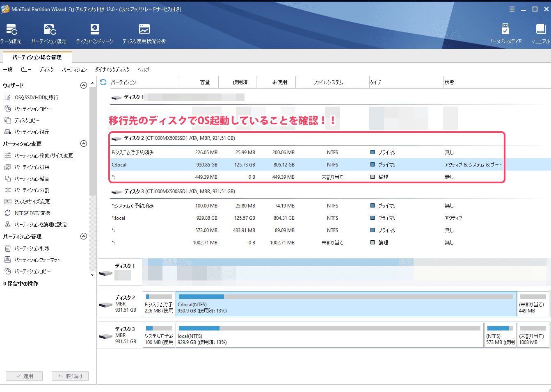Click the システムで予約 100 MB block on disk 3
551x392 pixels.
tap(159, 335)
